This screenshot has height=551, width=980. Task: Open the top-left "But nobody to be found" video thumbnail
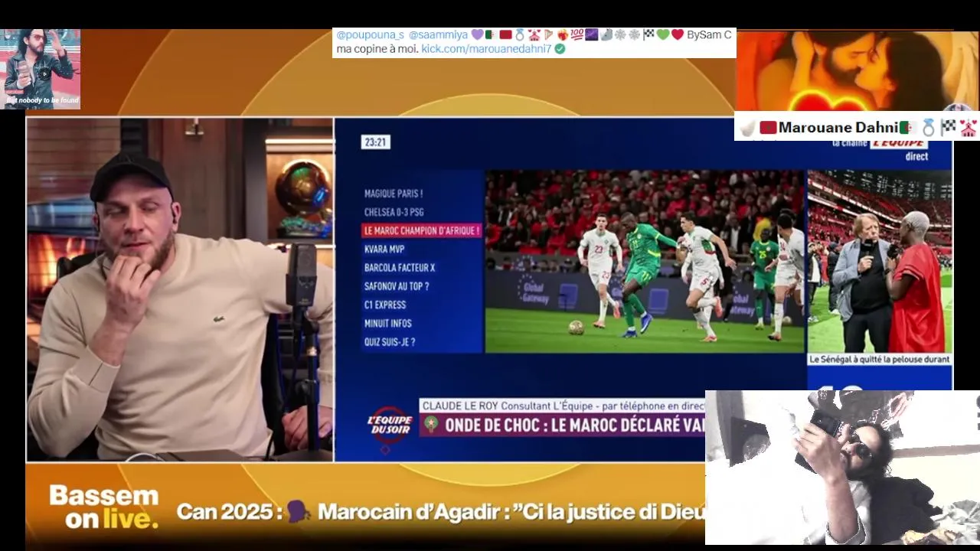coord(41,69)
